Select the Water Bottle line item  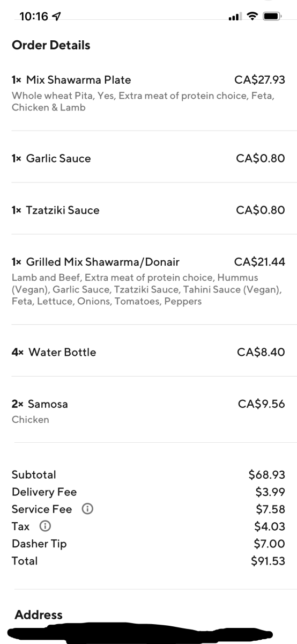tap(148, 352)
